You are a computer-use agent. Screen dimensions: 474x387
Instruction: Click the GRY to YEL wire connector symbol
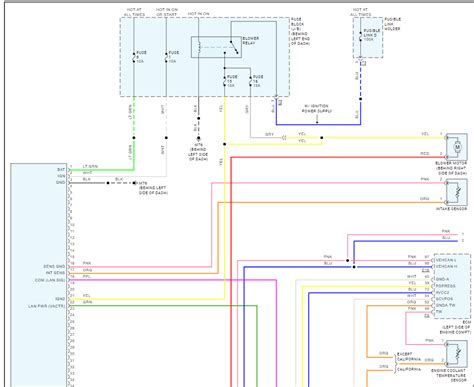coord(284,138)
